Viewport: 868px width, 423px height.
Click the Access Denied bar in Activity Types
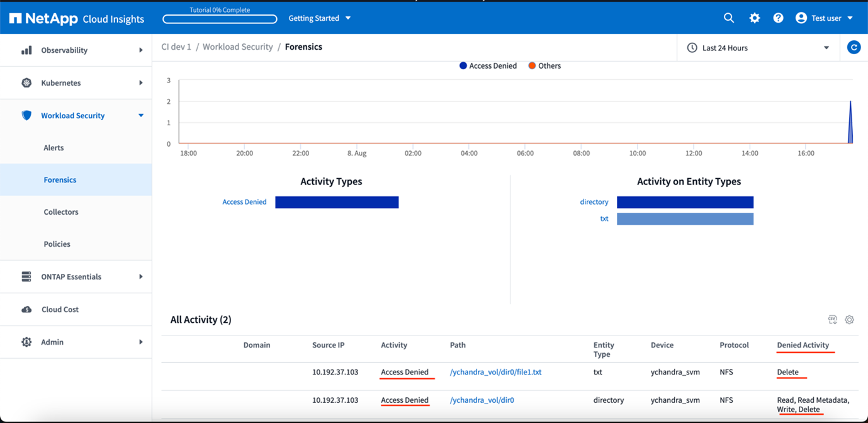[337, 202]
